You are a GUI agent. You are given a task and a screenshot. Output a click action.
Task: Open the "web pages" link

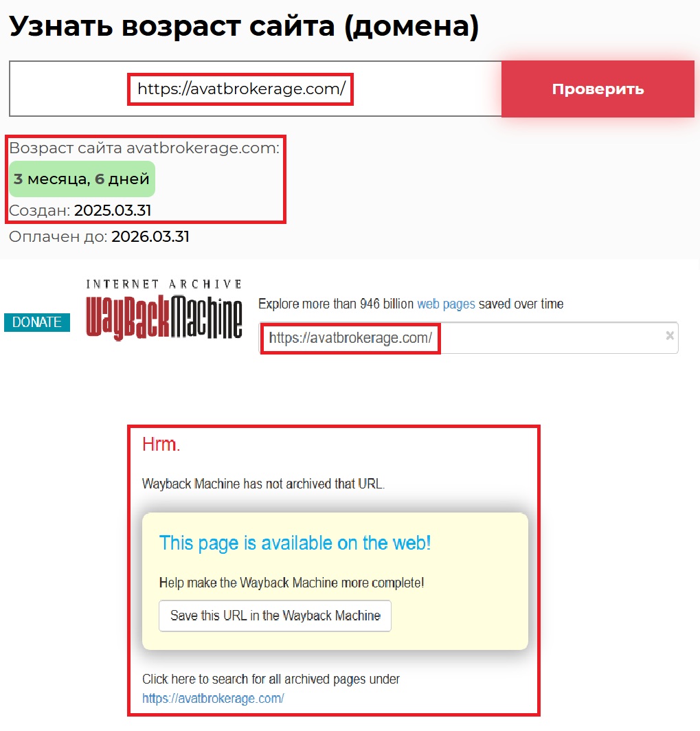tap(446, 304)
